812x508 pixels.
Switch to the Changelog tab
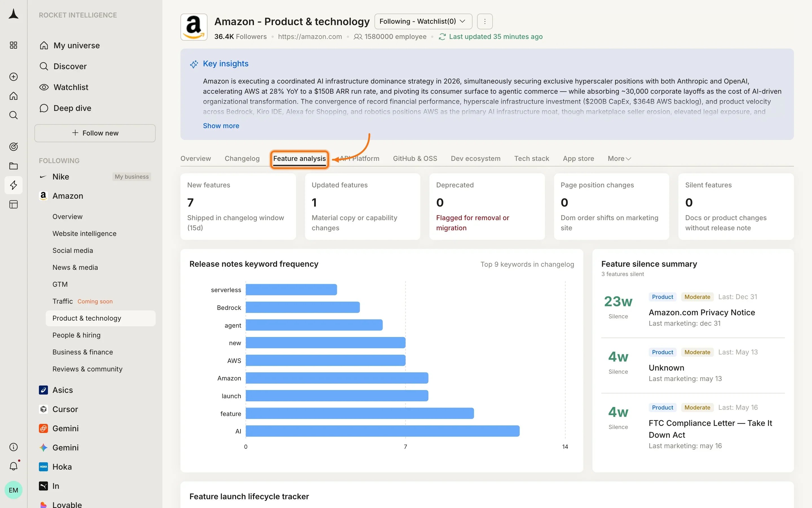pos(242,159)
